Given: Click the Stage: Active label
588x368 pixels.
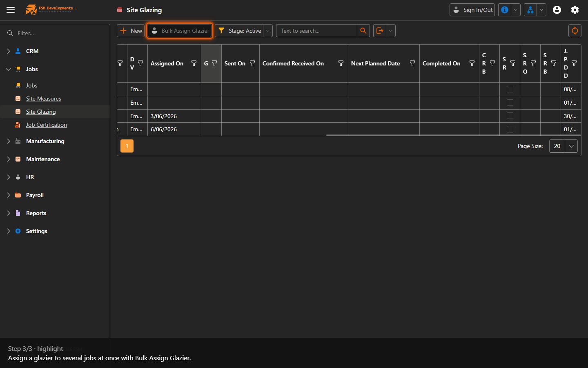Looking at the screenshot, I should click(x=245, y=31).
